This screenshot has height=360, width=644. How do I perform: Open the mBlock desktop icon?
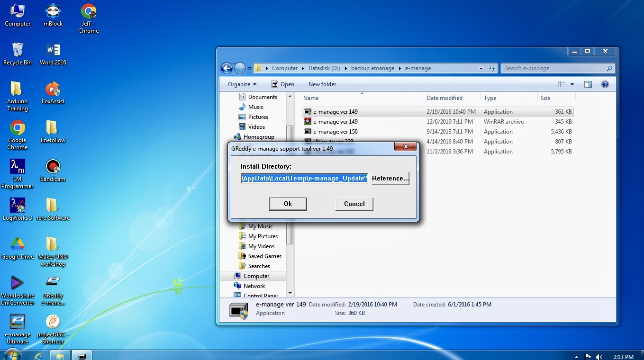point(53,15)
